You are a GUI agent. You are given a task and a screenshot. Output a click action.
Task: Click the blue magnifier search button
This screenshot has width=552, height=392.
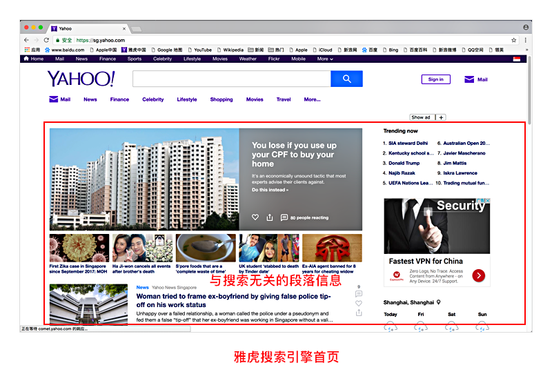point(346,79)
